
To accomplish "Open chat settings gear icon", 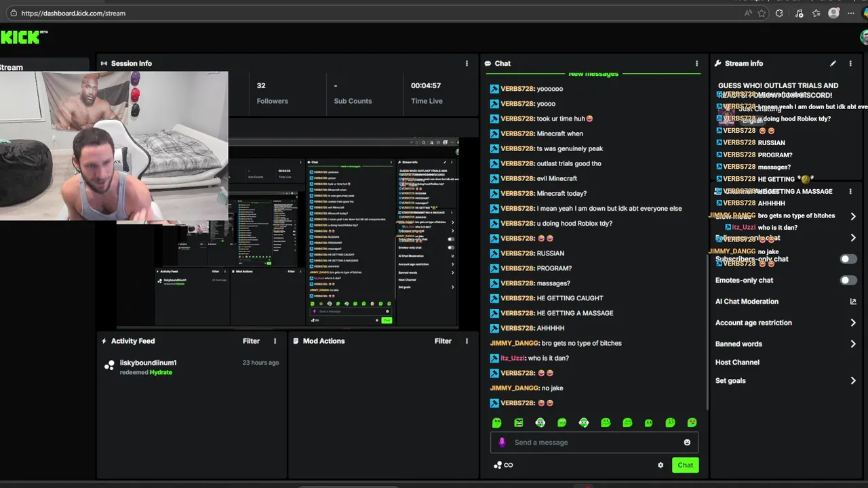I will coord(660,465).
